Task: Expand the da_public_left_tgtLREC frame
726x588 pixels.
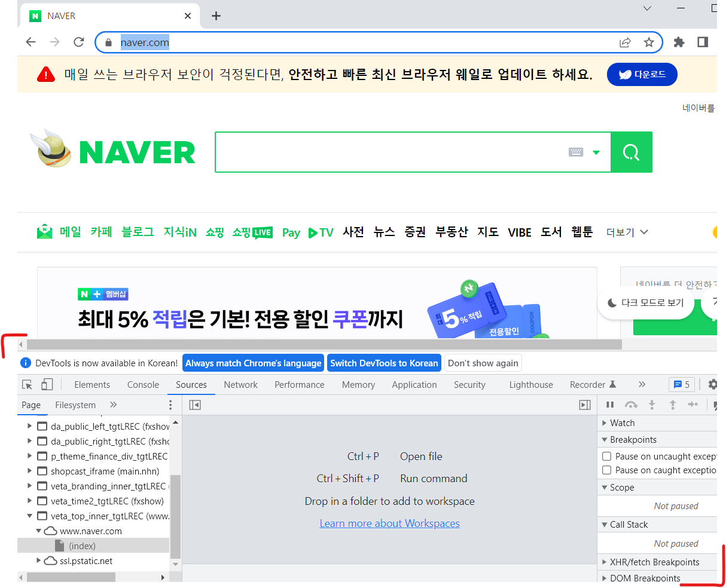Action: (30, 426)
